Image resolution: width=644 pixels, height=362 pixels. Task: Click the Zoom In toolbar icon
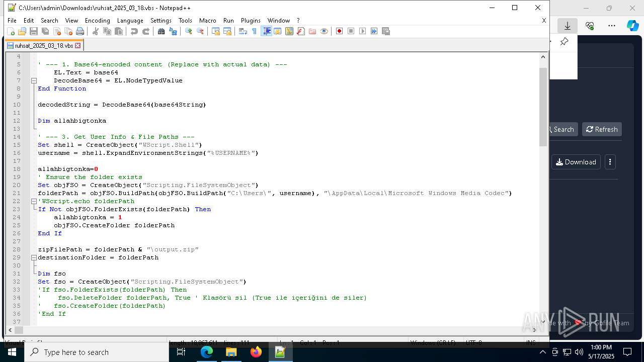[x=189, y=31]
